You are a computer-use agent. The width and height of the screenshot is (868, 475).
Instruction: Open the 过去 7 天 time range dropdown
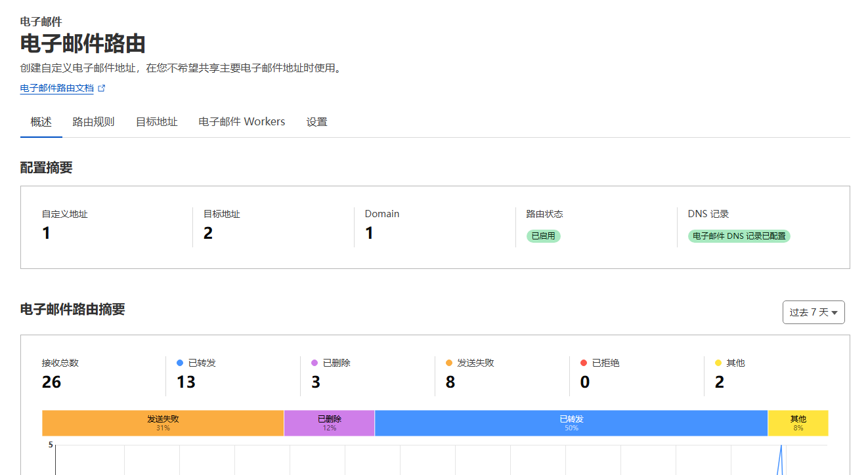pos(814,312)
